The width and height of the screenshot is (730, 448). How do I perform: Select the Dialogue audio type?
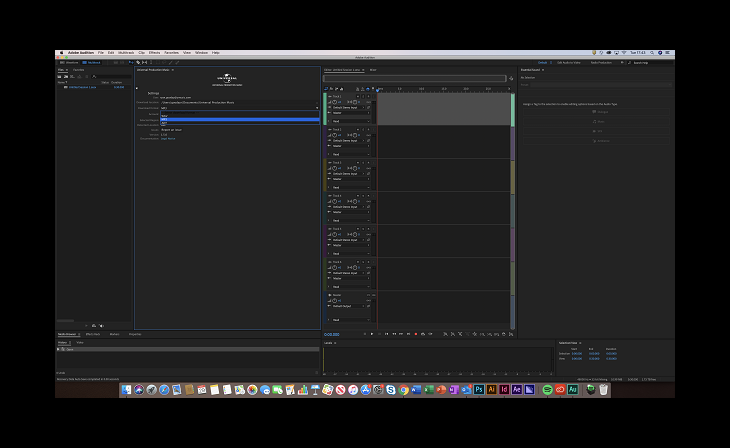point(601,111)
